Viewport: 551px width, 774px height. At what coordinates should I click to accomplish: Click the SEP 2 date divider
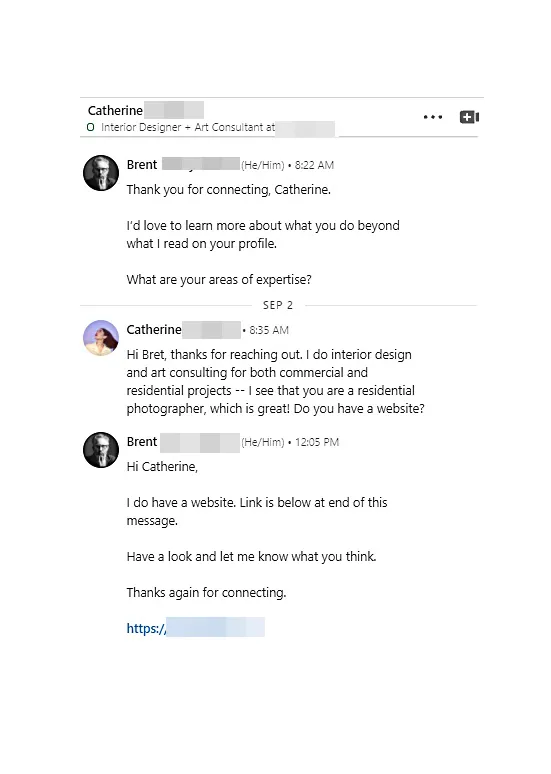click(278, 305)
